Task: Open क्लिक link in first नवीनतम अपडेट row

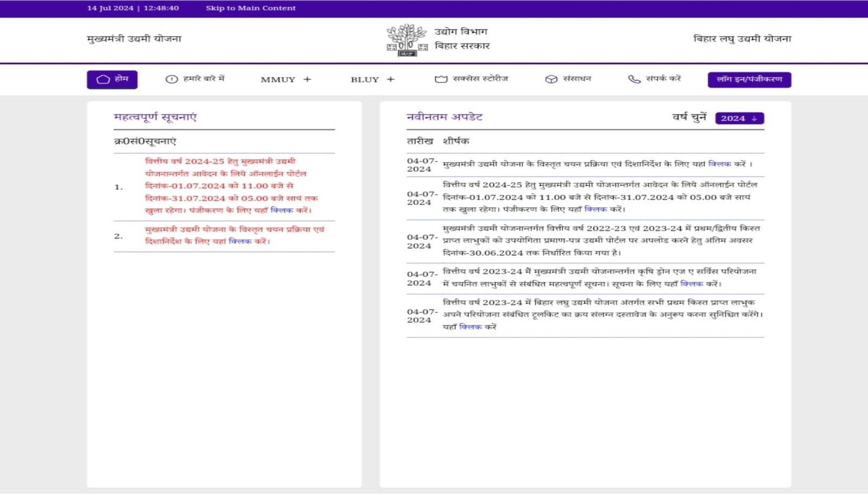Action: tap(719, 164)
